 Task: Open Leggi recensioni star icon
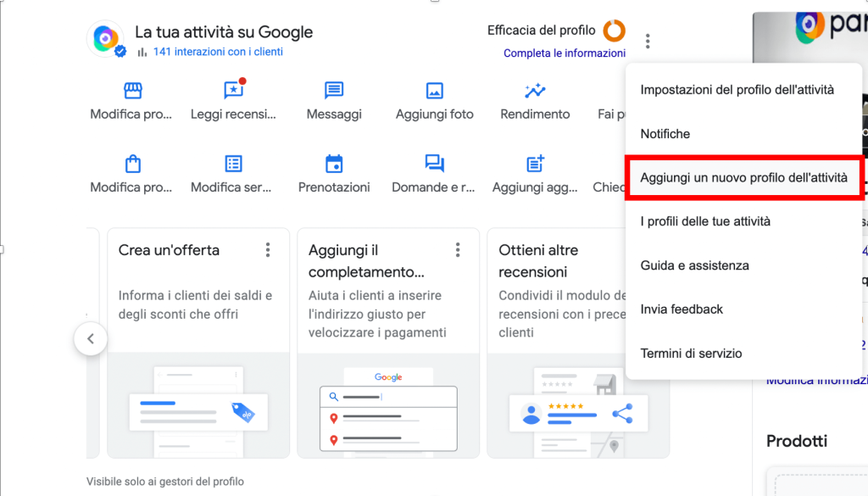[234, 90]
